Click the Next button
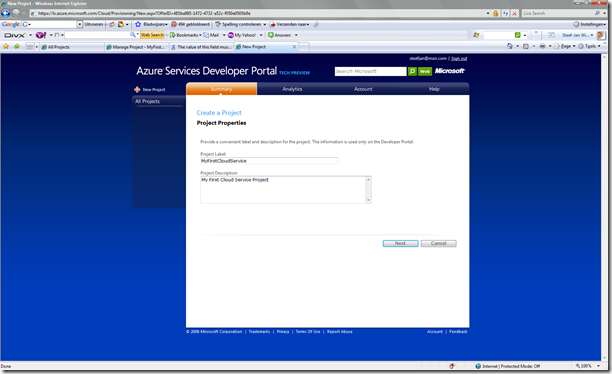 400,243
